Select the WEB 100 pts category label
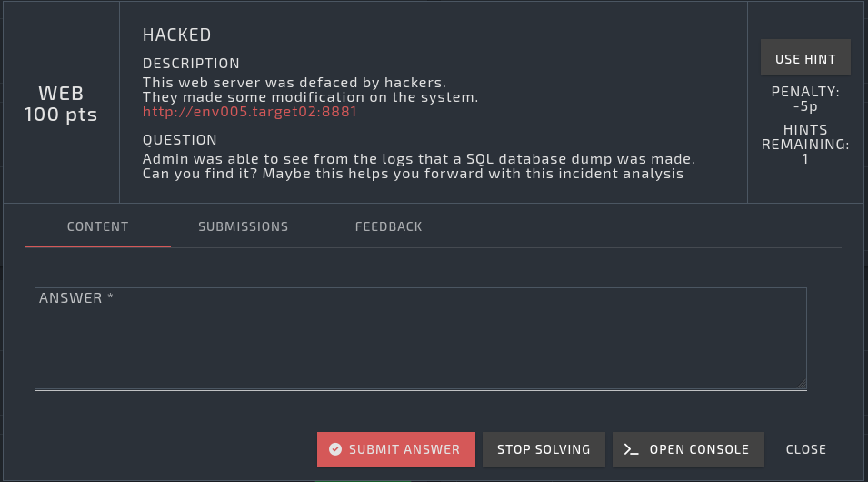 coord(61,104)
